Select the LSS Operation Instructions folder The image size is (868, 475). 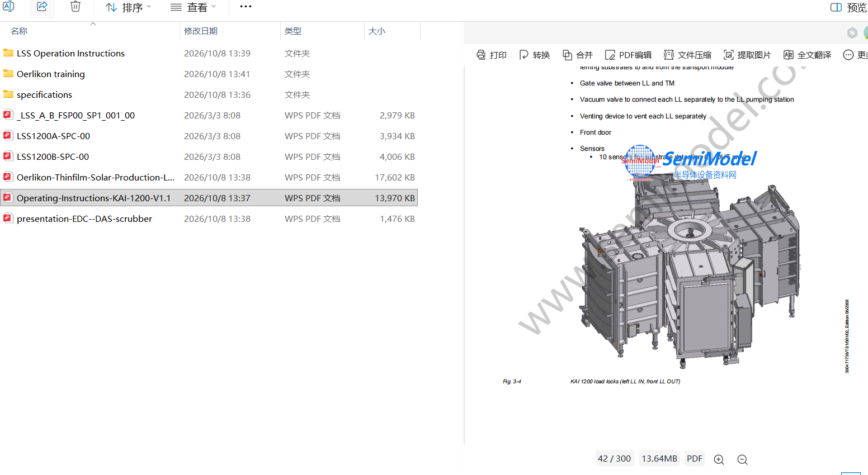pos(70,54)
